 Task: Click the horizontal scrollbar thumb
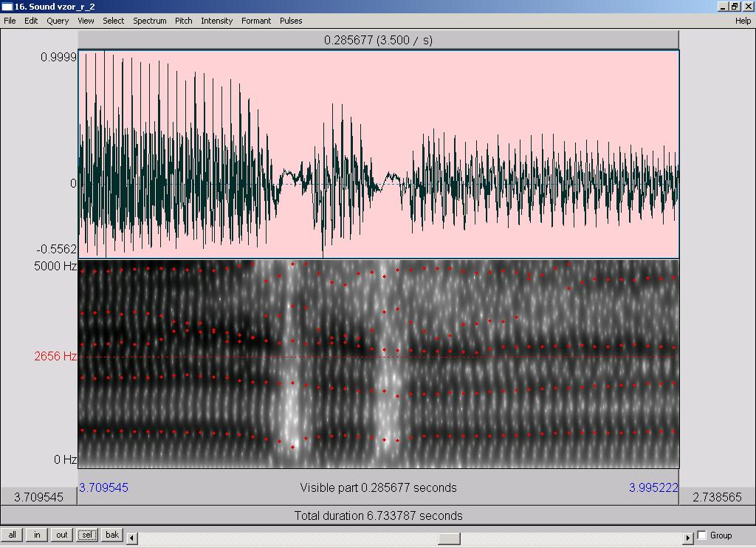point(449,538)
